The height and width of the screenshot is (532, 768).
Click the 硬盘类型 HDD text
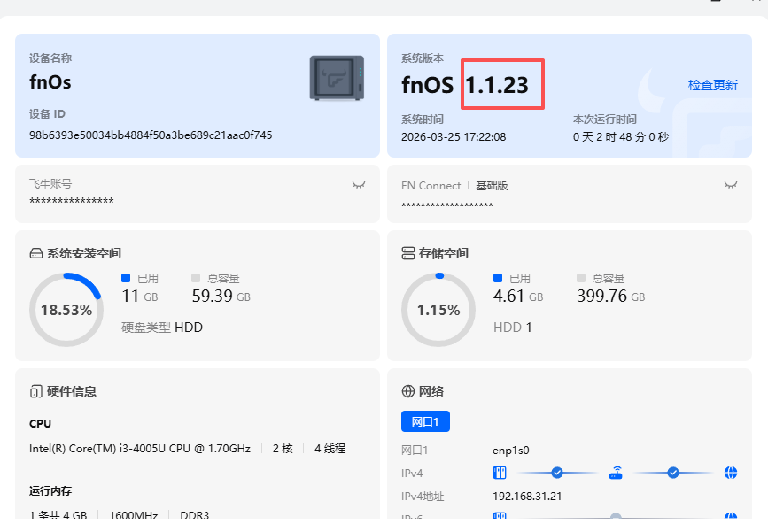(162, 328)
